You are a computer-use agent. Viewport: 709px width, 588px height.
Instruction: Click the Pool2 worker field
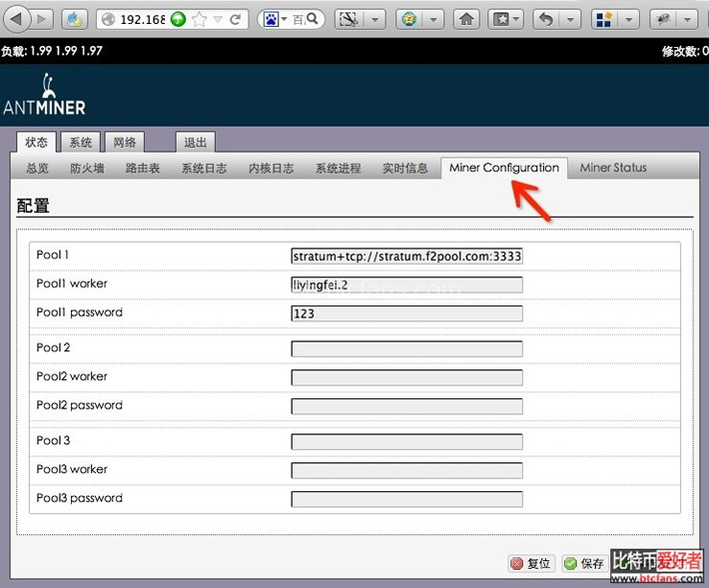(407, 377)
